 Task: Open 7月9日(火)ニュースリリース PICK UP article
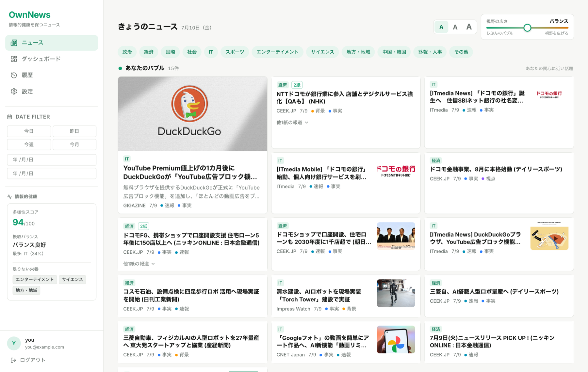coord(492,342)
